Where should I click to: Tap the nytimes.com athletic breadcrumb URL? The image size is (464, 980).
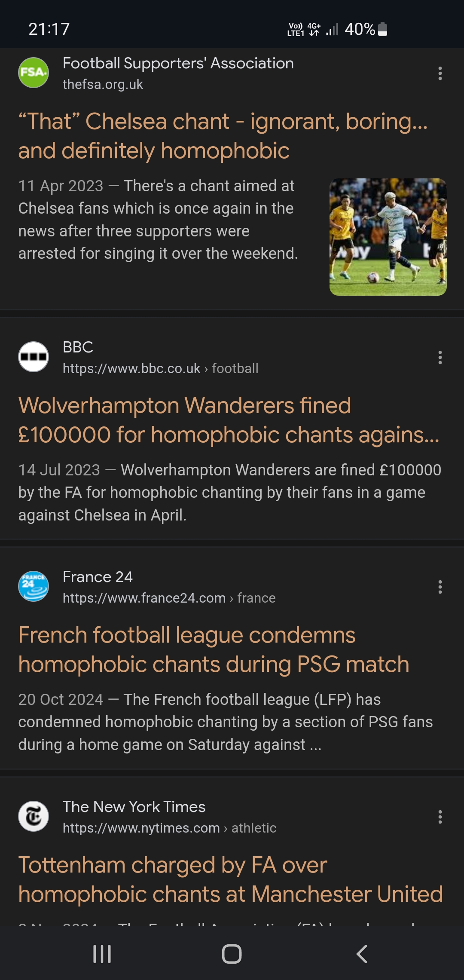(x=169, y=828)
